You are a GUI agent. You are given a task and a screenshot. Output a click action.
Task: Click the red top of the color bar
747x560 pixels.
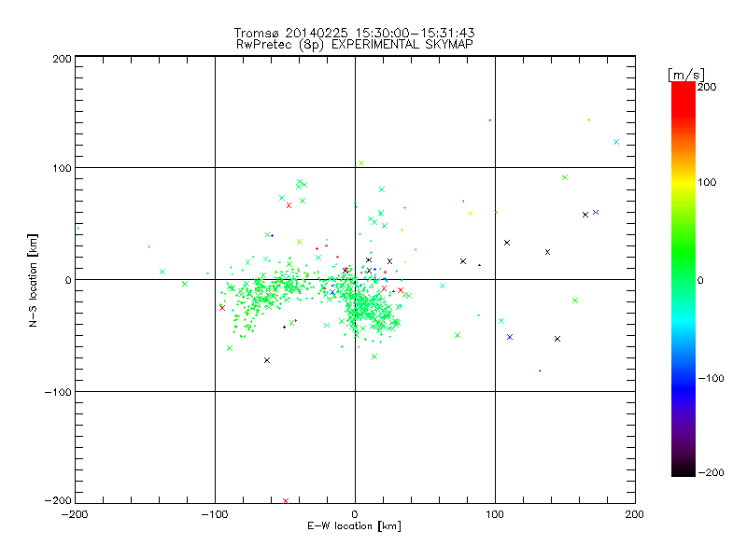tap(684, 87)
